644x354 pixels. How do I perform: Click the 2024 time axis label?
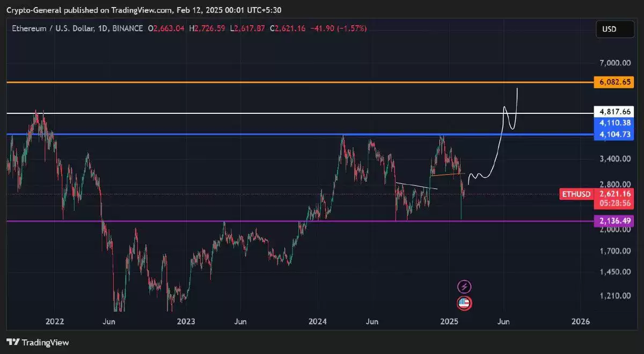pos(317,321)
